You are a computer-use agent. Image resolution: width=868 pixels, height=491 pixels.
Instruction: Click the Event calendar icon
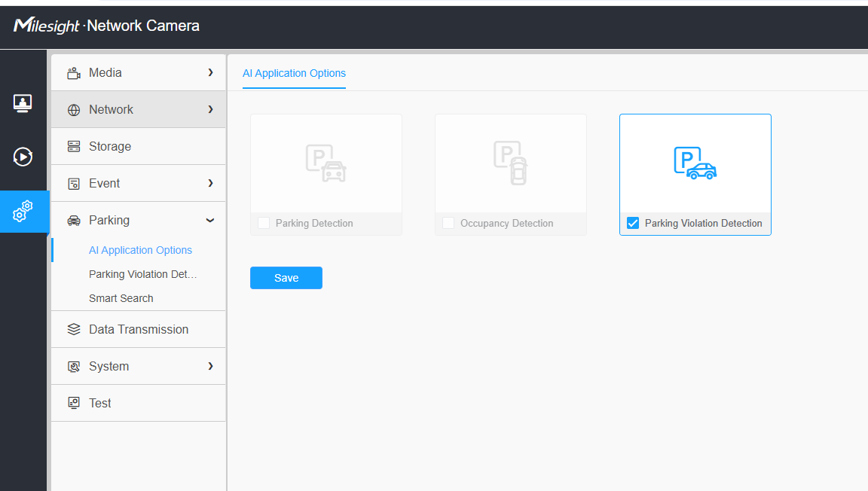[74, 184]
